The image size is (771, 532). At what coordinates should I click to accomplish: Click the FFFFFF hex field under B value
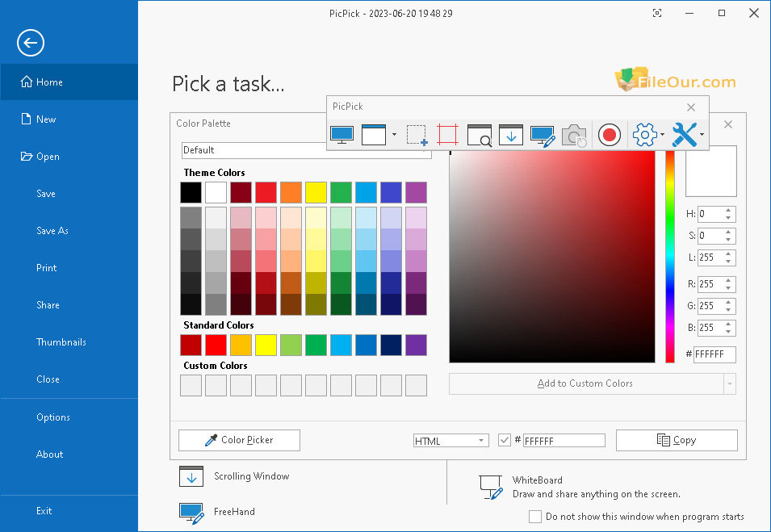click(714, 354)
